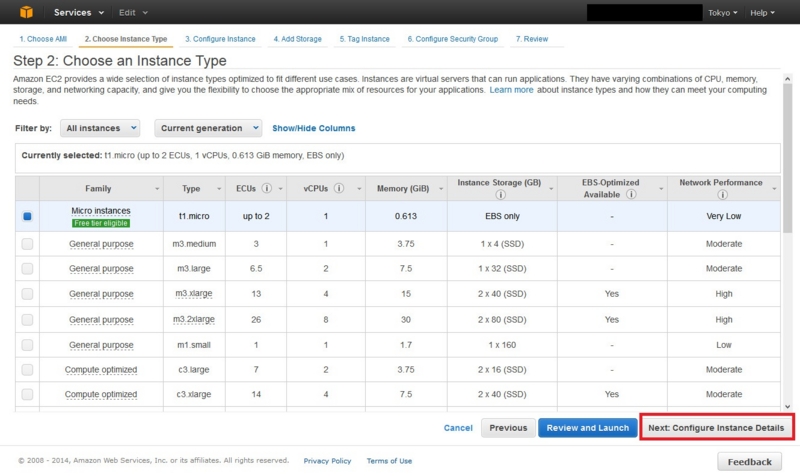Click Next: Configure Instance Details button
Image resolution: width=800 pixels, height=476 pixels.
pyautogui.click(x=716, y=428)
